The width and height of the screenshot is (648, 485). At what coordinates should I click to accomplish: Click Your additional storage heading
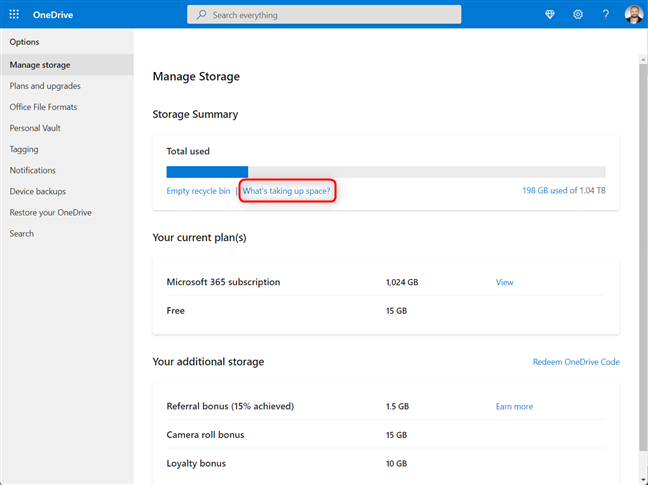click(208, 362)
